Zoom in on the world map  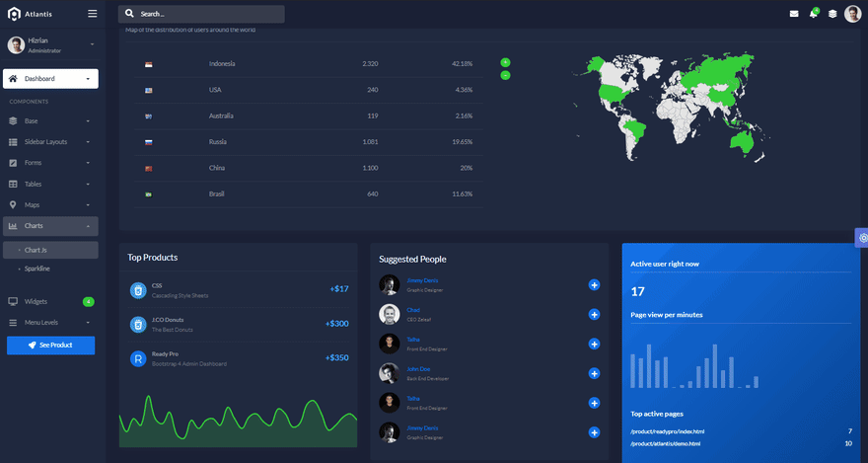pos(505,62)
